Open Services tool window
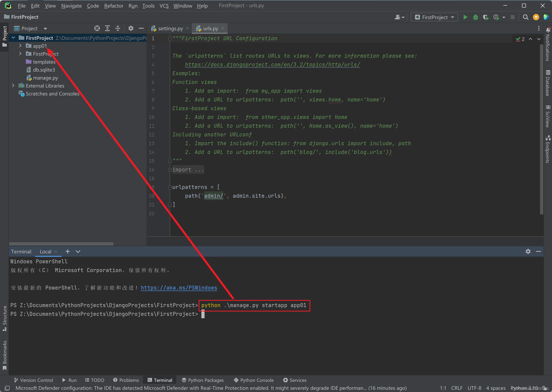The height and width of the screenshot is (392, 552). click(295, 380)
